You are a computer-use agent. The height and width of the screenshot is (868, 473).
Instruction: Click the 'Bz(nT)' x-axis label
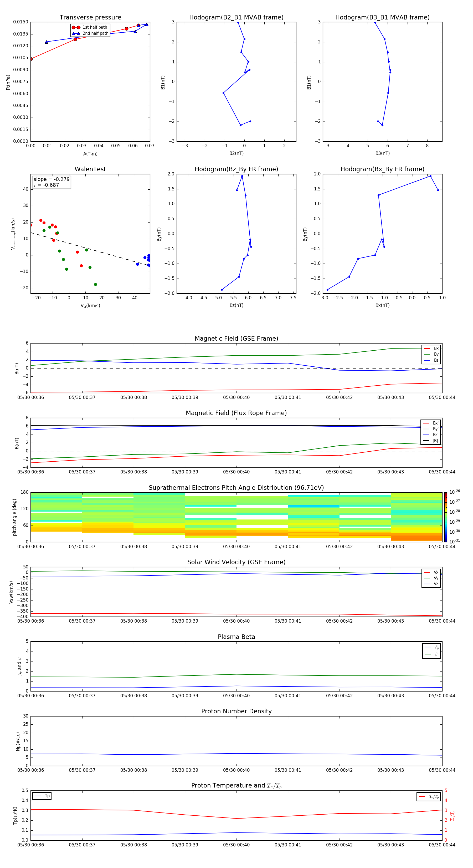(x=236, y=305)
